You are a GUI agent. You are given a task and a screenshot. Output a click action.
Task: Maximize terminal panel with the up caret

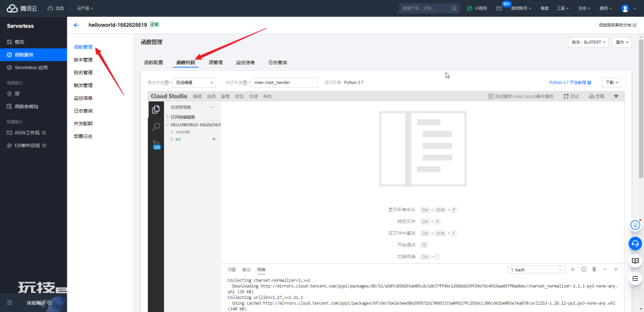click(x=605, y=269)
